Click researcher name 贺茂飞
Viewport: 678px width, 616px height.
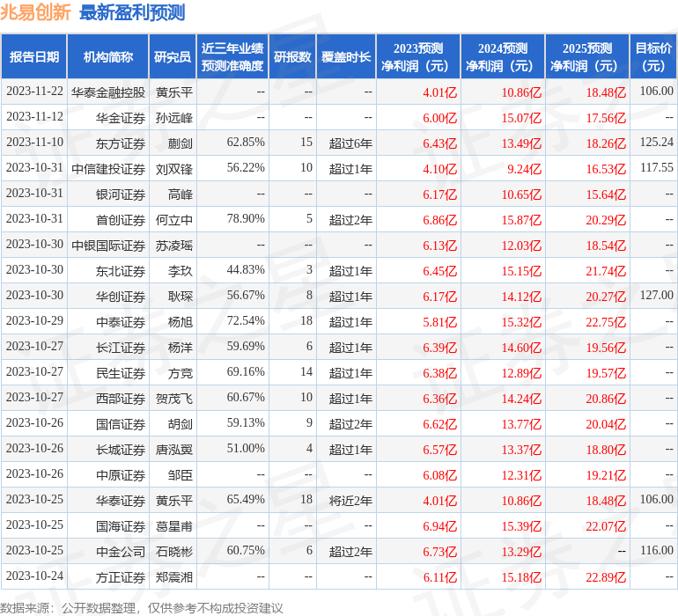(173, 398)
